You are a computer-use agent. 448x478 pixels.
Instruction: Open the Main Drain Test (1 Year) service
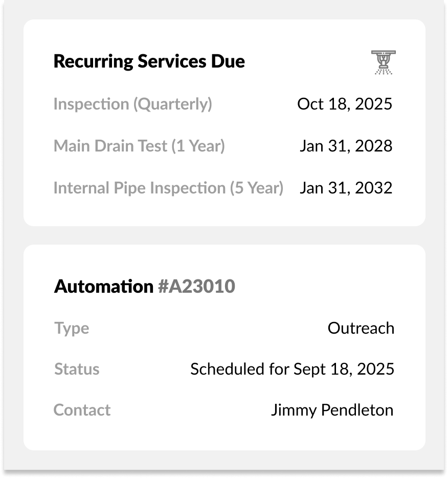pyautogui.click(x=139, y=146)
